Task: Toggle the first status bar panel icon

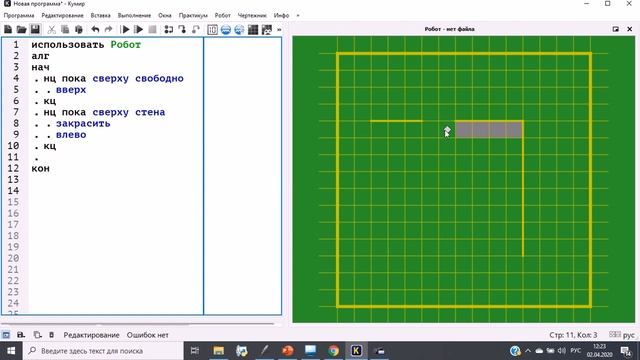Action: (x=6, y=335)
